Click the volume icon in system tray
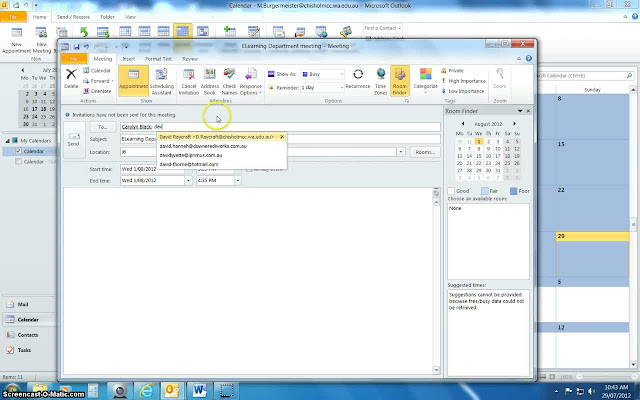 (x=591, y=391)
